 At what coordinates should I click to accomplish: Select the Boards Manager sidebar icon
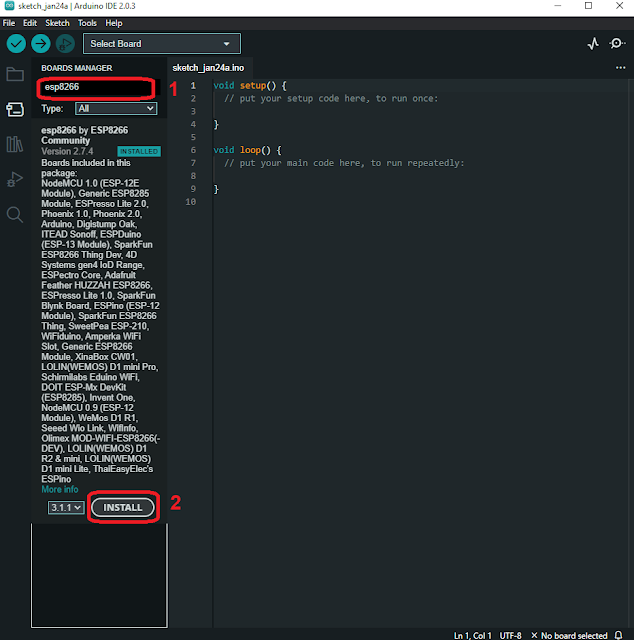[15, 109]
